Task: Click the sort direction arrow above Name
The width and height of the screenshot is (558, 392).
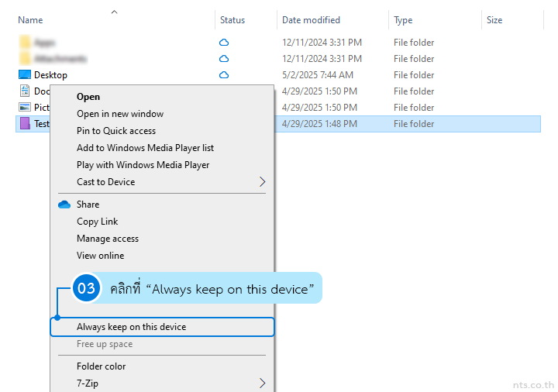Action: tap(114, 12)
